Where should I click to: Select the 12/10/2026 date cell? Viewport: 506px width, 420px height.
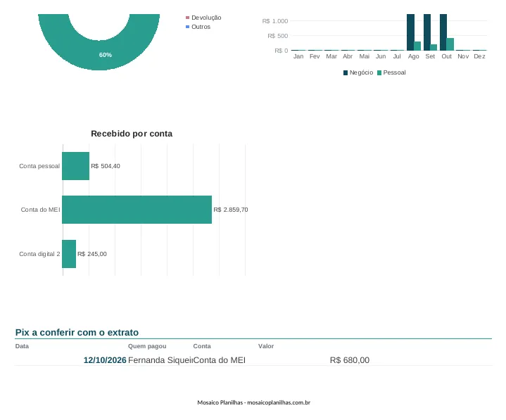click(x=105, y=360)
